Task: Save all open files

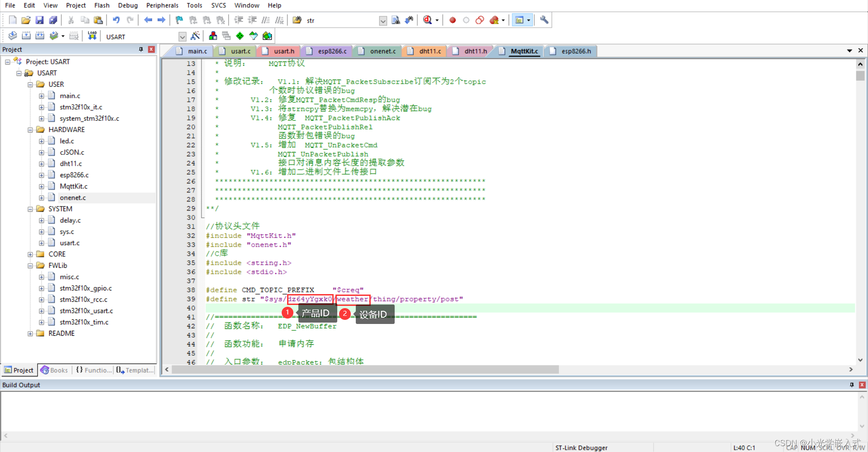Action: (53, 20)
